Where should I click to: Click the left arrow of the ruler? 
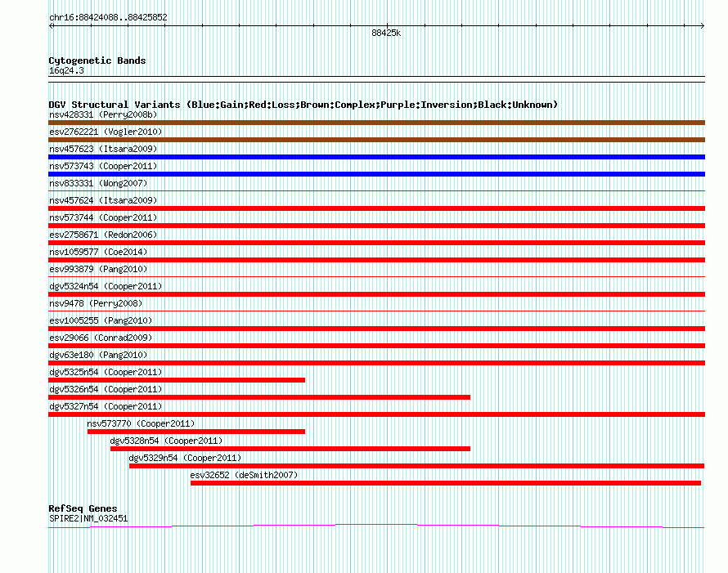click(x=52, y=26)
